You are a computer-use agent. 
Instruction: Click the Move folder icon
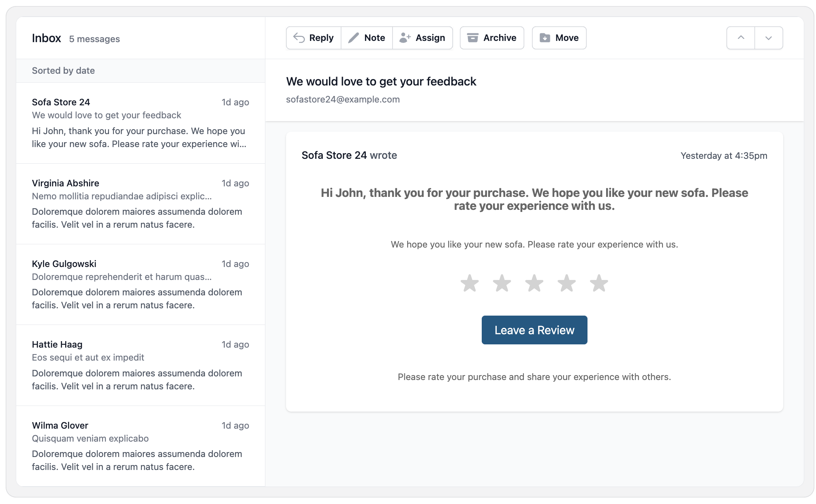click(x=545, y=38)
